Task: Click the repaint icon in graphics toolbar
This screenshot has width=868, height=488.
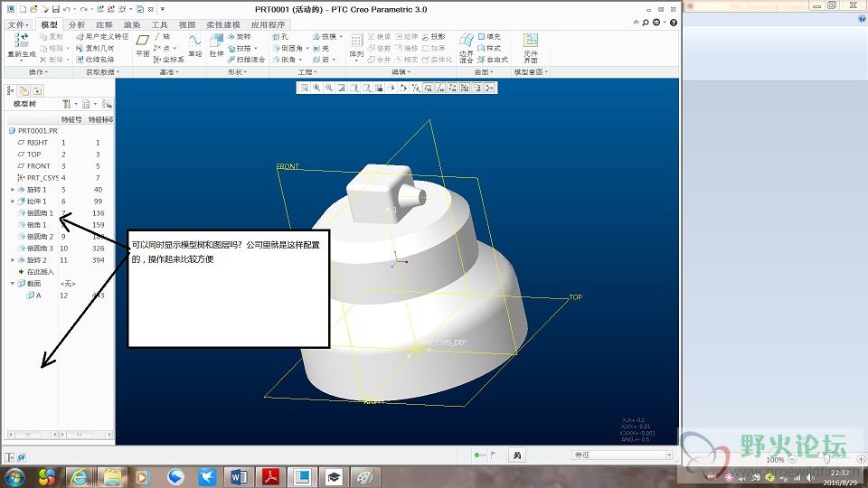Action: click(341, 88)
